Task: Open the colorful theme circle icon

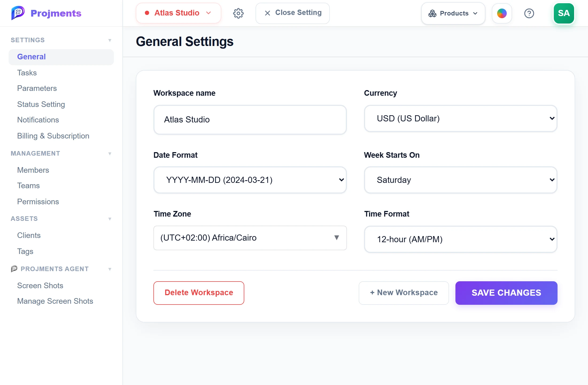Action: click(x=502, y=13)
